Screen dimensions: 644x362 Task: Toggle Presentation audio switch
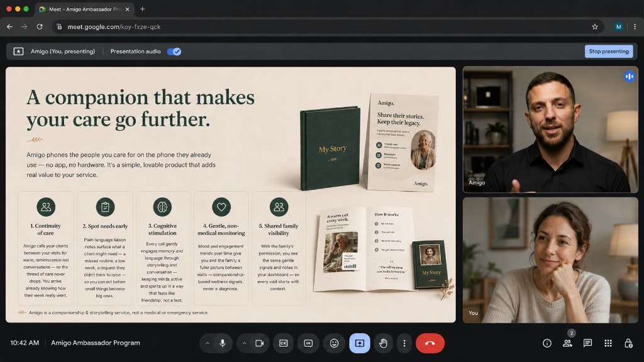pos(174,52)
